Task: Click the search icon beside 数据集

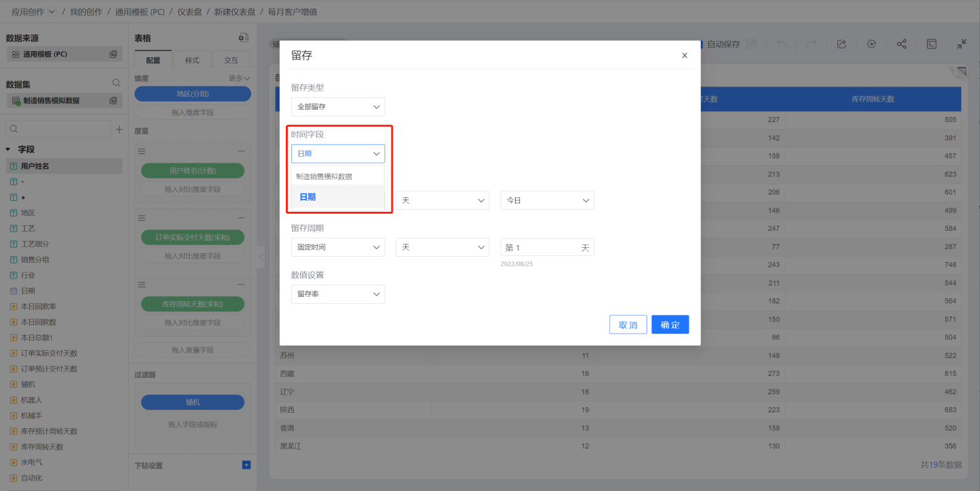Action: 116,83
